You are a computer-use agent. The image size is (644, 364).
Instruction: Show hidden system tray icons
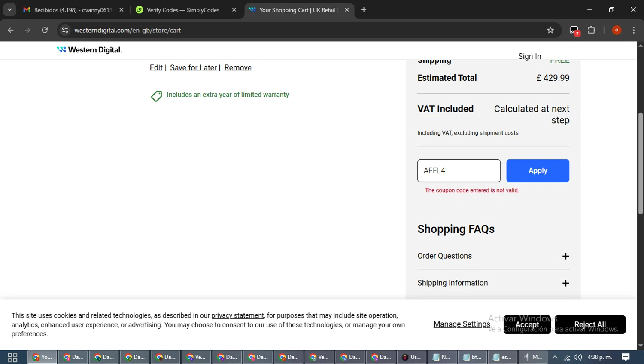coord(555,357)
